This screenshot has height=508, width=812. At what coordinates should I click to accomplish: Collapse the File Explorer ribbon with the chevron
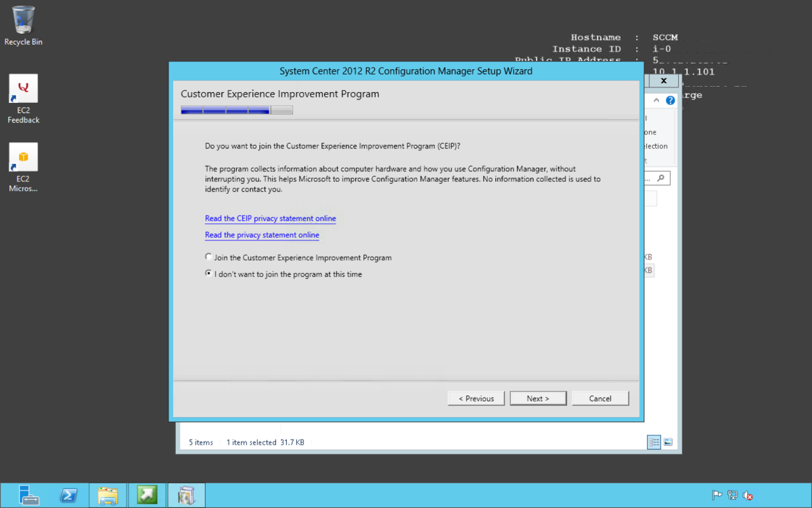pyautogui.click(x=655, y=100)
